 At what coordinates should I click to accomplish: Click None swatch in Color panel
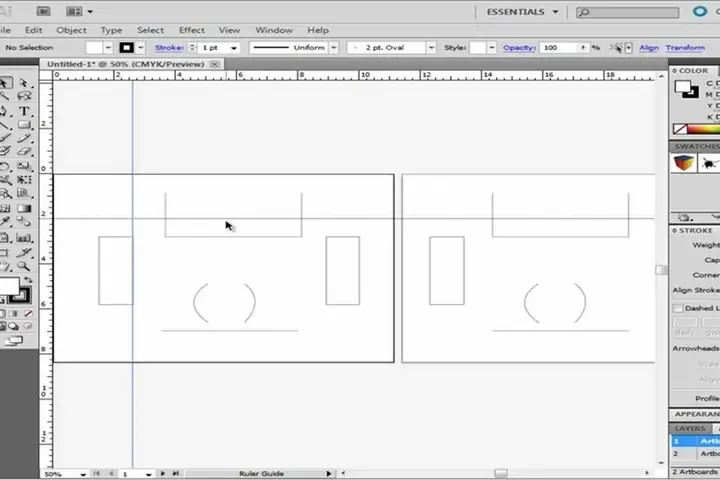680,130
